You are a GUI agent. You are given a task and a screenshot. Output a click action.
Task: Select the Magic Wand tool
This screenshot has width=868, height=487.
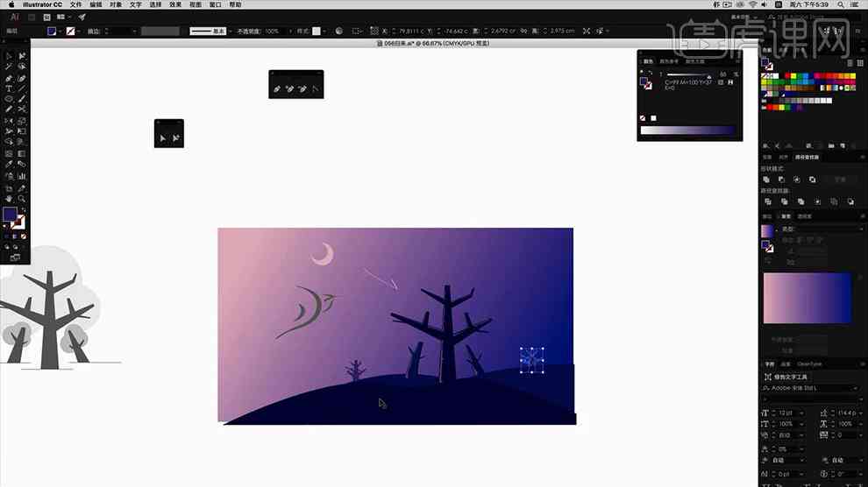coord(9,67)
